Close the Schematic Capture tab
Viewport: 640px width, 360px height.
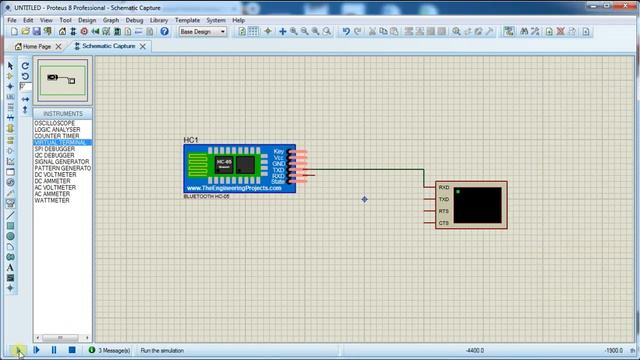tap(142, 47)
